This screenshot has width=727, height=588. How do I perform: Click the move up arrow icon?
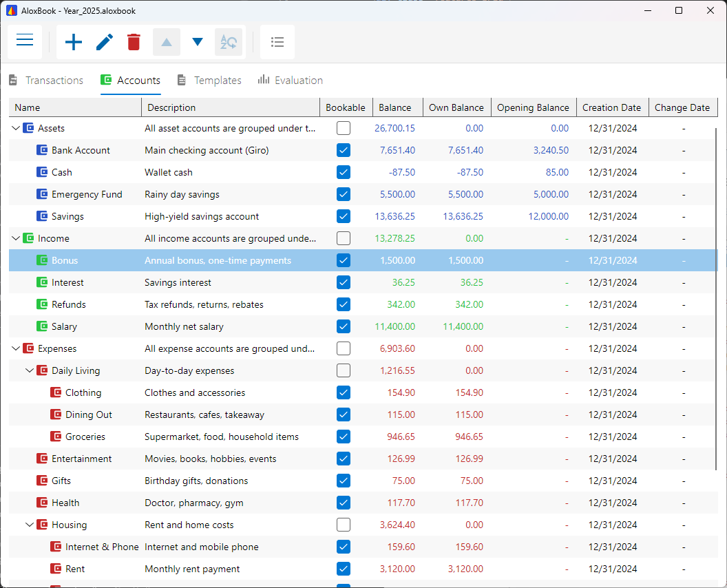[x=167, y=42]
